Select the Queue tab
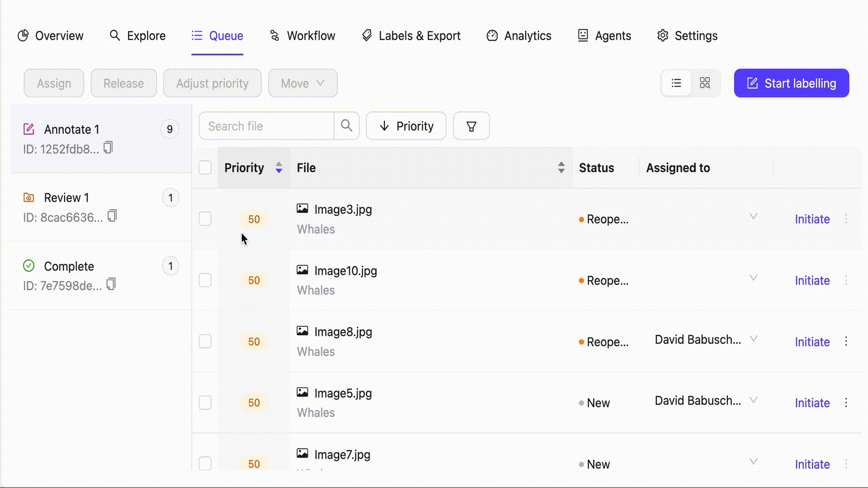This screenshot has height=488, width=868. [217, 36]
